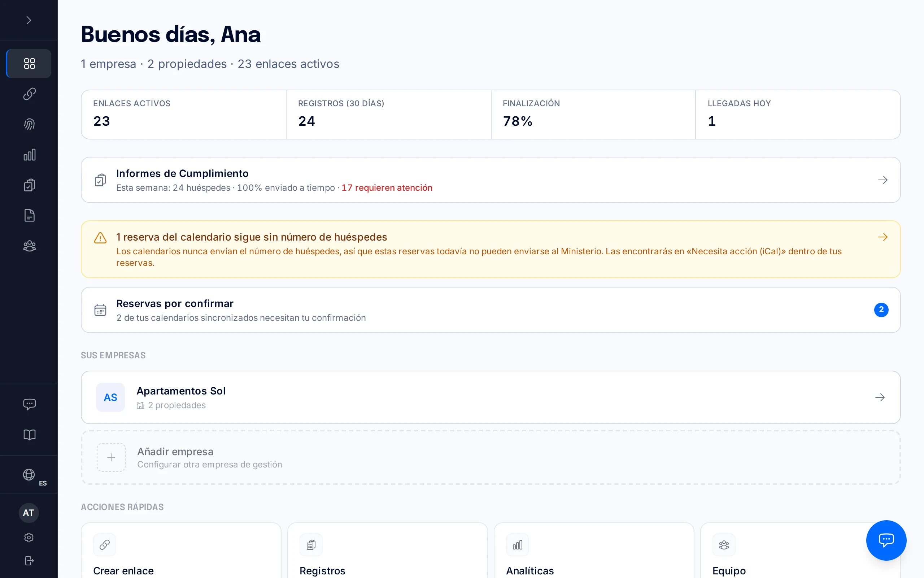Image resolution: width=924 pixels, height=578 pixels.
Task: Open the feedback speech bubble in sidebar
Action: point(29,405)
